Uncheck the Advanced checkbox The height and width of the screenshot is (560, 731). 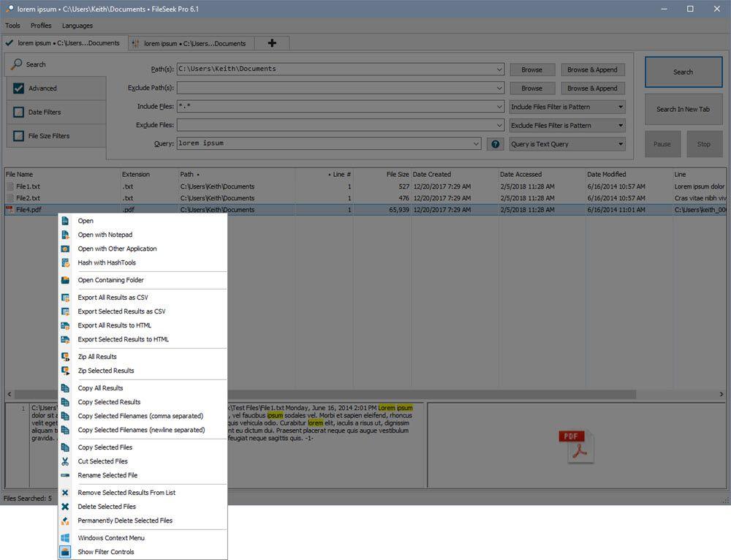pos(19,88)
